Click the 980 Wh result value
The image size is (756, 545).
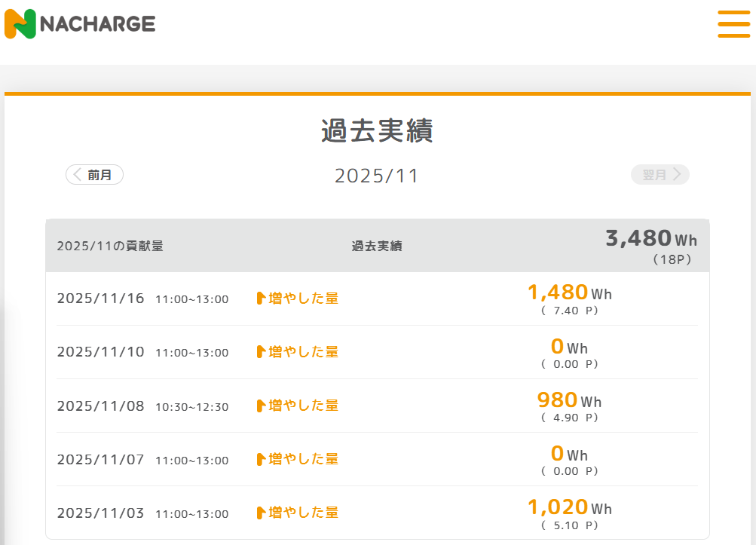coord(569,400)
